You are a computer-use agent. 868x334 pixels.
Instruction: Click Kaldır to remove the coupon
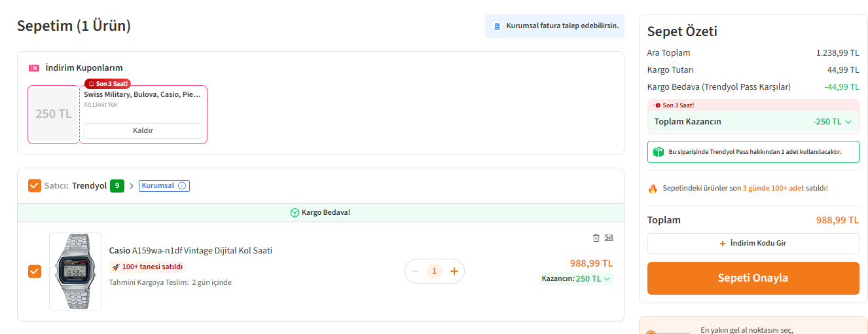[x=143, y=130]
